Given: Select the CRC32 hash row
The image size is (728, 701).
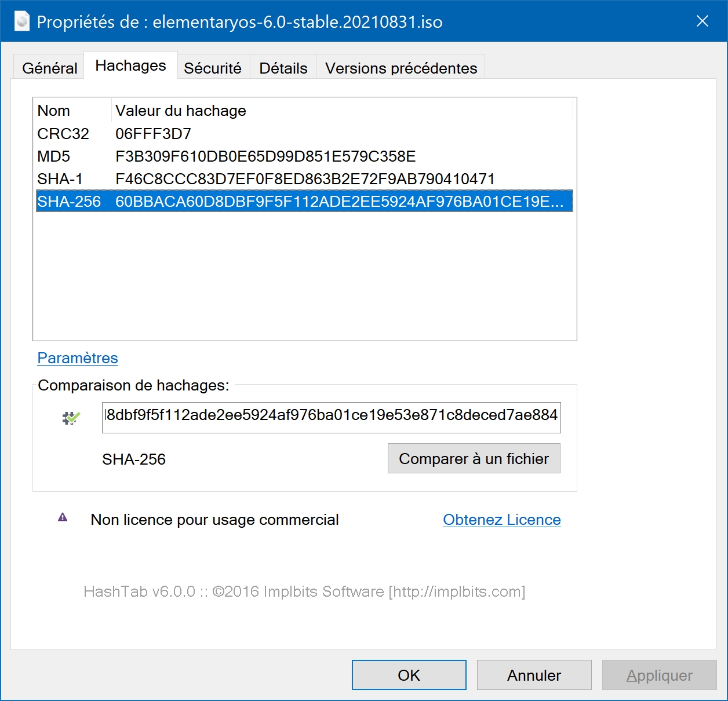Looking at the screenshot, I should [304, 134].
